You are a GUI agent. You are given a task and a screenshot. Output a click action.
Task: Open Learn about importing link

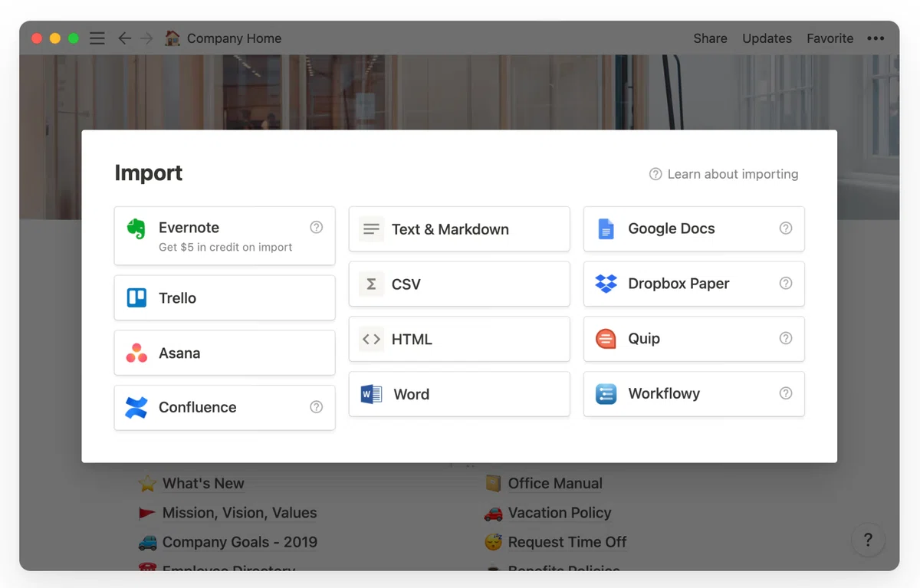coord(724,174)
